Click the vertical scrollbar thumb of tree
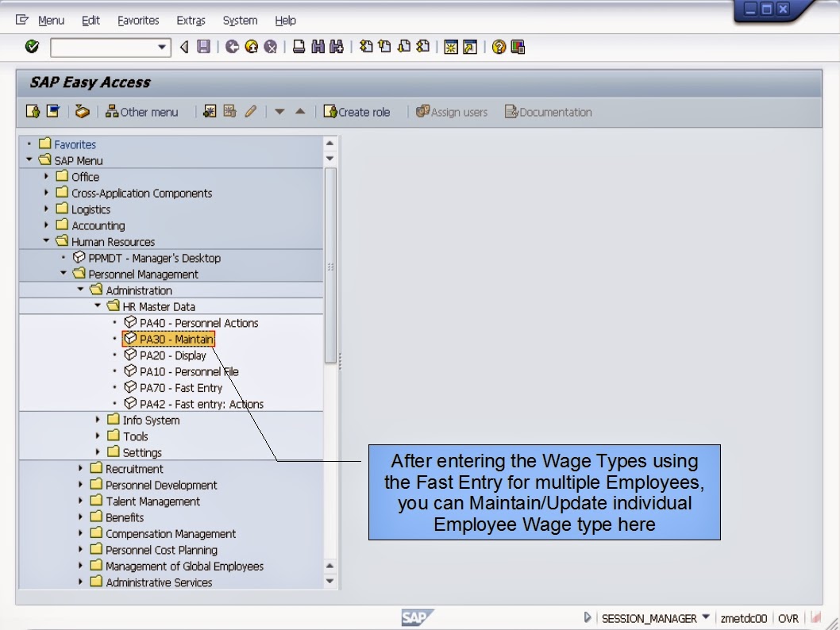The width and height of the screenshot is (840, 630). pos(330,266)
